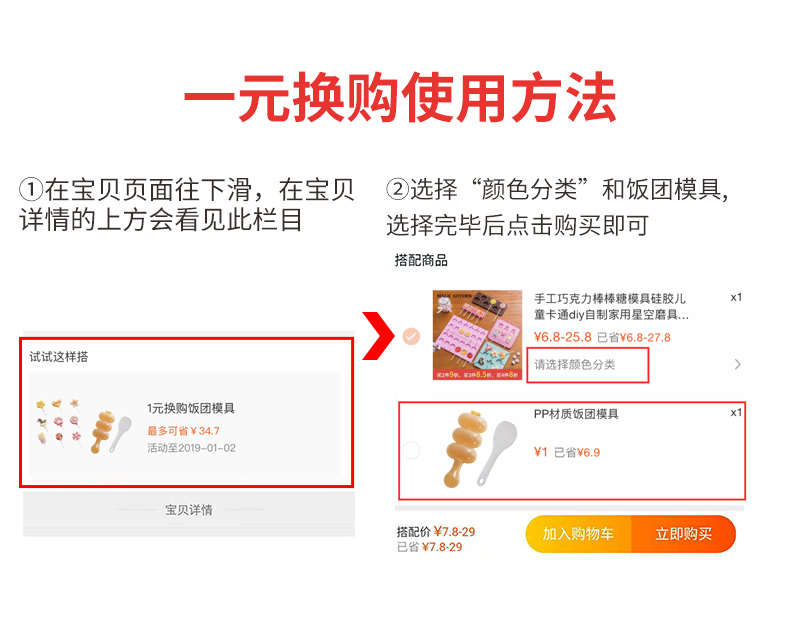
Task: Click the small rice ball mold icon in bundle card
Action: click(111, 432)
